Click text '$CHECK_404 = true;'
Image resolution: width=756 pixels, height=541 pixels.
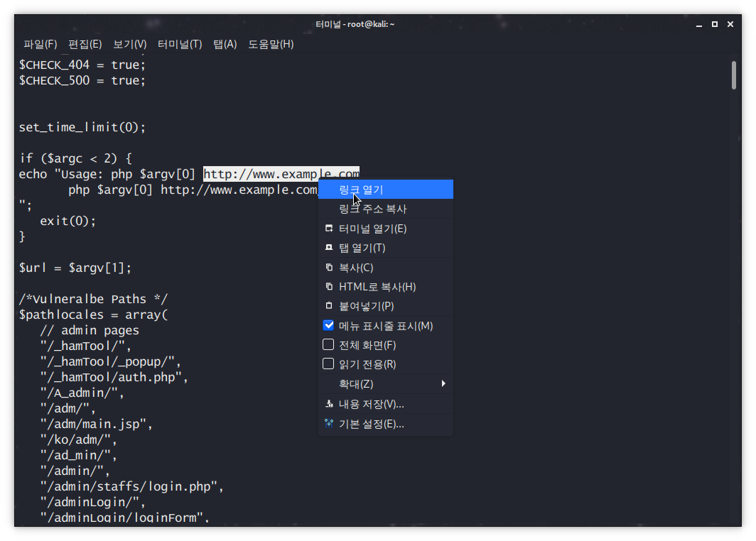click(x=82, y=65)
